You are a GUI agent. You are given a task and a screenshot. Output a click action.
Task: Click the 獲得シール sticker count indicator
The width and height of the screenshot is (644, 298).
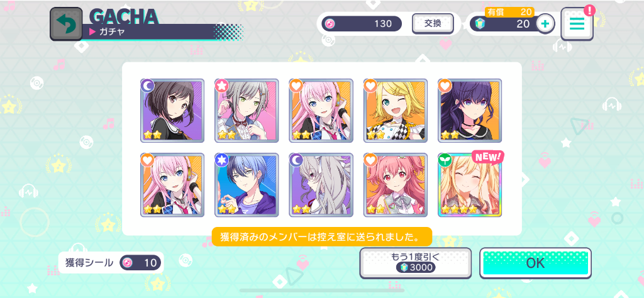[111, 263]
